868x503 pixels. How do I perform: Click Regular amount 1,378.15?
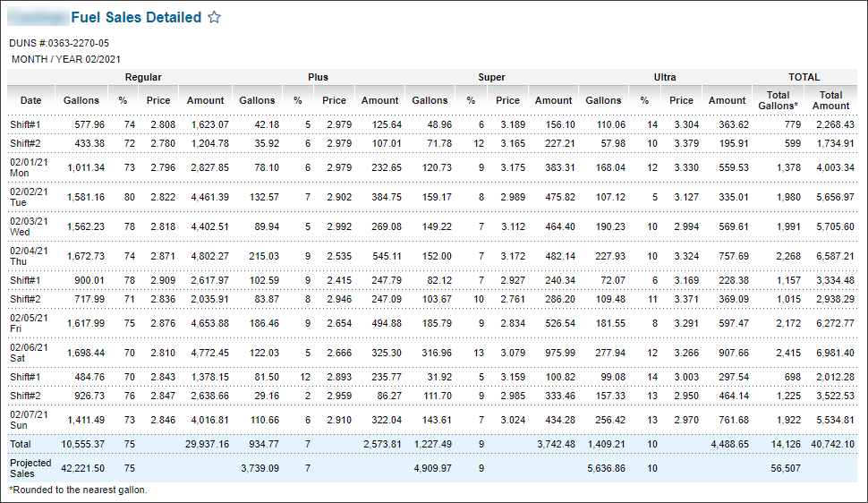[x=209, y=377]
